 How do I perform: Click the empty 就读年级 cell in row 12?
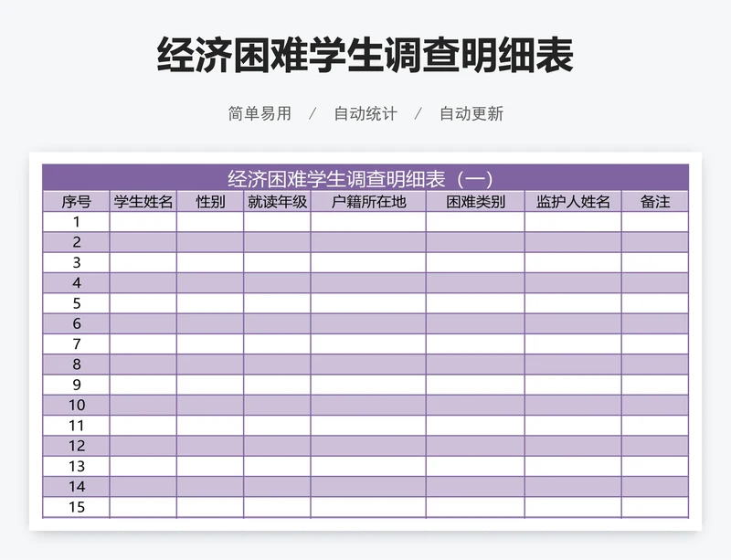tap(277, 446)
